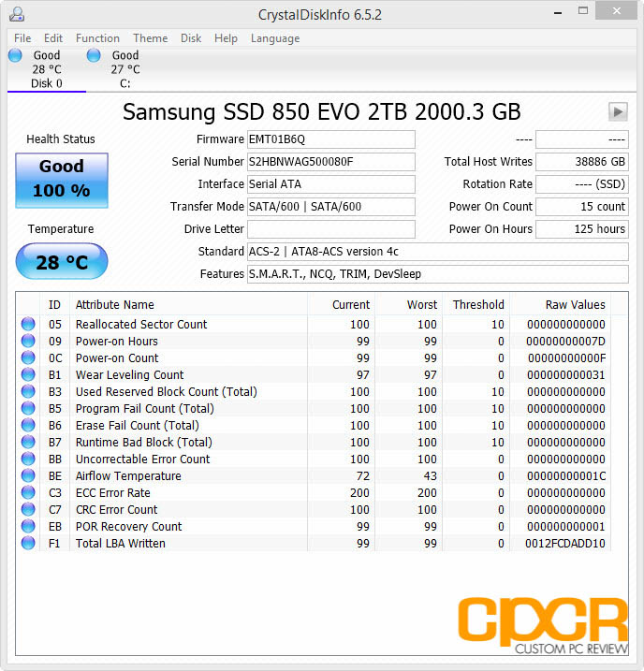Click status orb for Power-on Hours row
The image size is (644, 671).
[x=28, y=341]
